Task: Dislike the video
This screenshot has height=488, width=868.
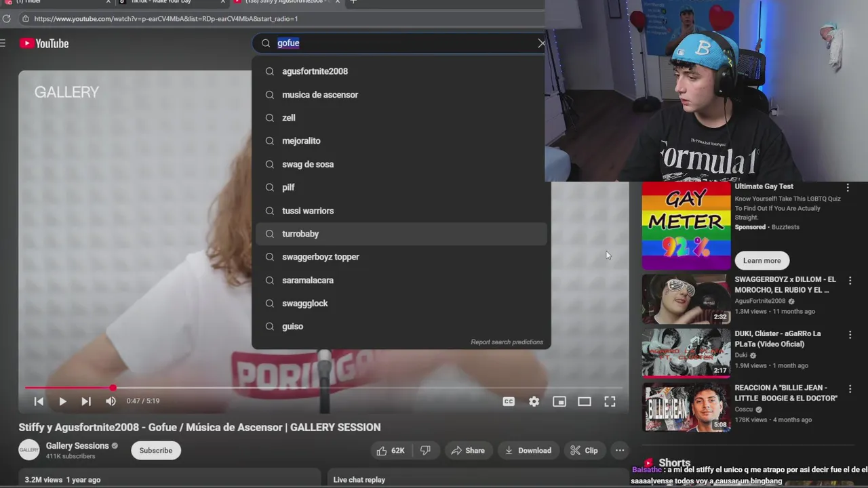Action: coord(425,451)
